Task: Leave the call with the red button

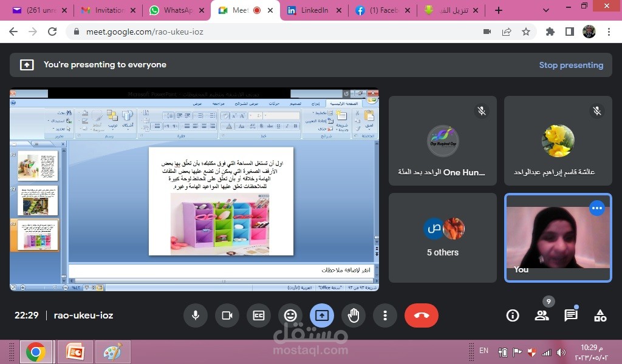Action: click(422, 315)
